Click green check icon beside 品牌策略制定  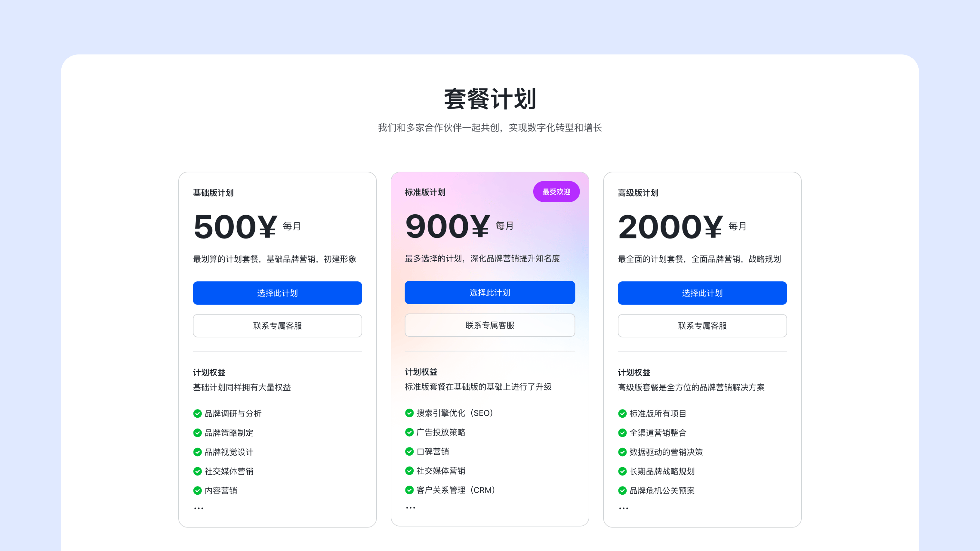click(x=197, y=433)
